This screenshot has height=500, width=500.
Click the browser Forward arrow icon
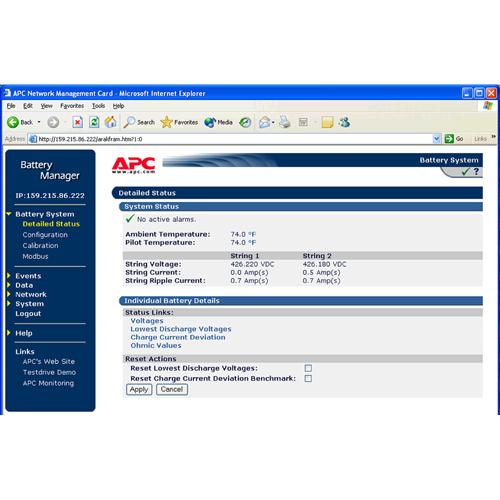pos(53,122)
